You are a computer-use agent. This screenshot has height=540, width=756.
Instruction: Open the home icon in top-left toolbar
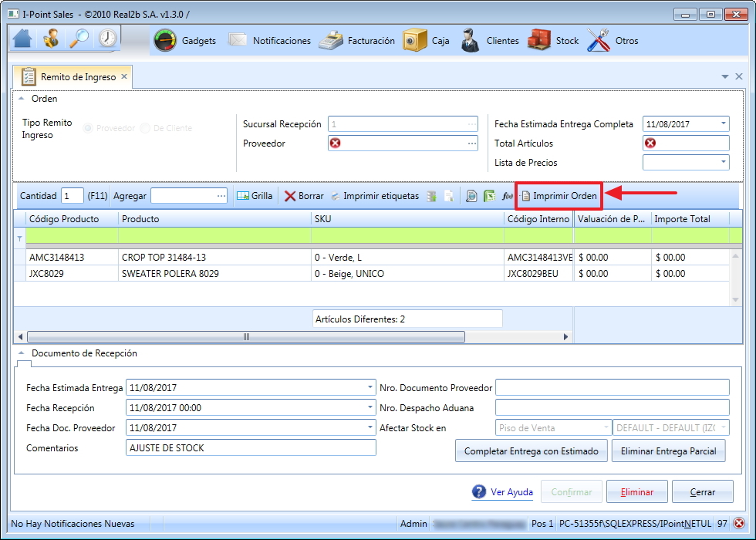(x=22, y=39)
